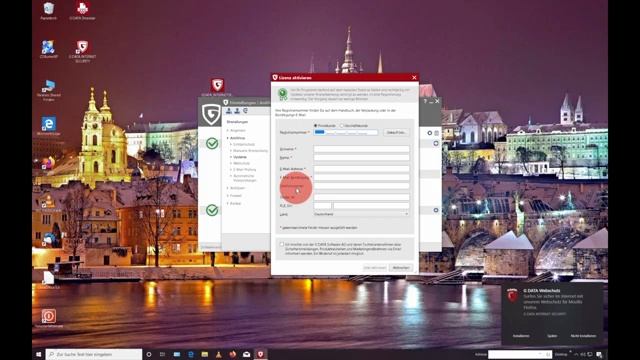
Task: Click the lower green checkmark status icon
Action: coord(212,210)
